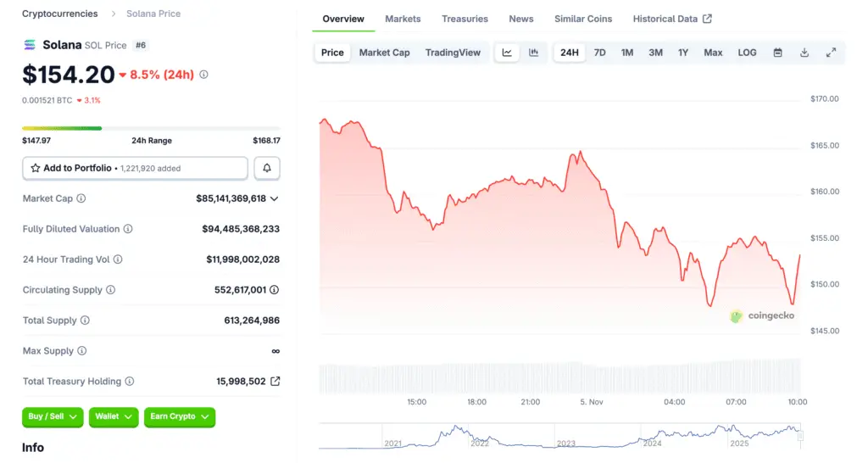Click the Market Cap info icon
Image resolution: width=868 pixels, height=463 pixels.
pos(81,198)
